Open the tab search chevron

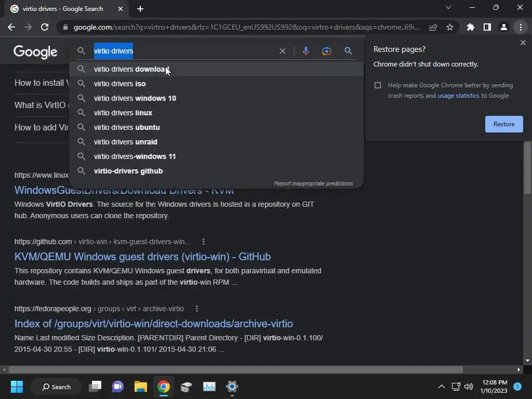[448, 7]
